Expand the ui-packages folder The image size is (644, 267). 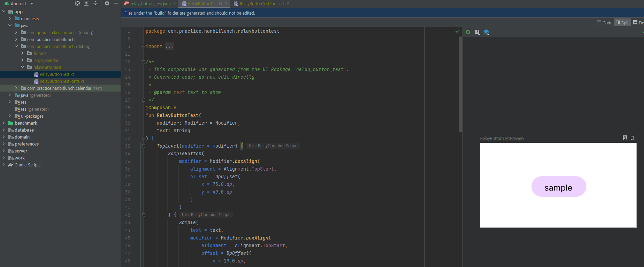(x=10, y=116)
